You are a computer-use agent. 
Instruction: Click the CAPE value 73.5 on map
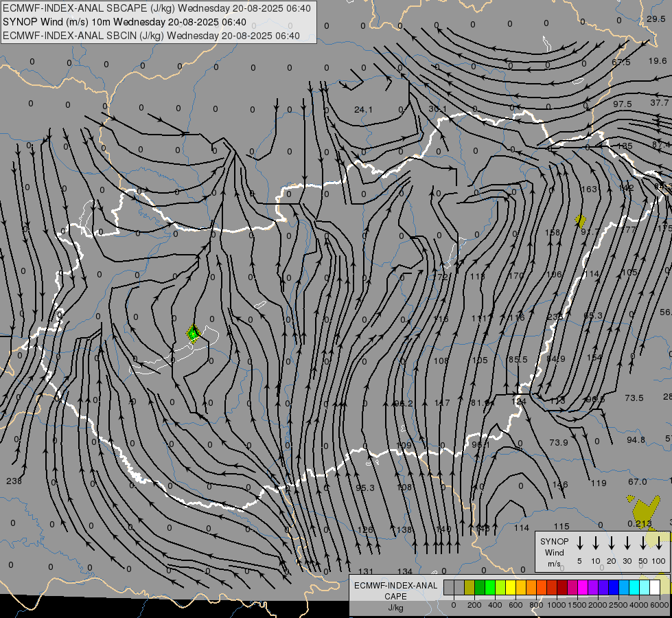tap(634, 398)
